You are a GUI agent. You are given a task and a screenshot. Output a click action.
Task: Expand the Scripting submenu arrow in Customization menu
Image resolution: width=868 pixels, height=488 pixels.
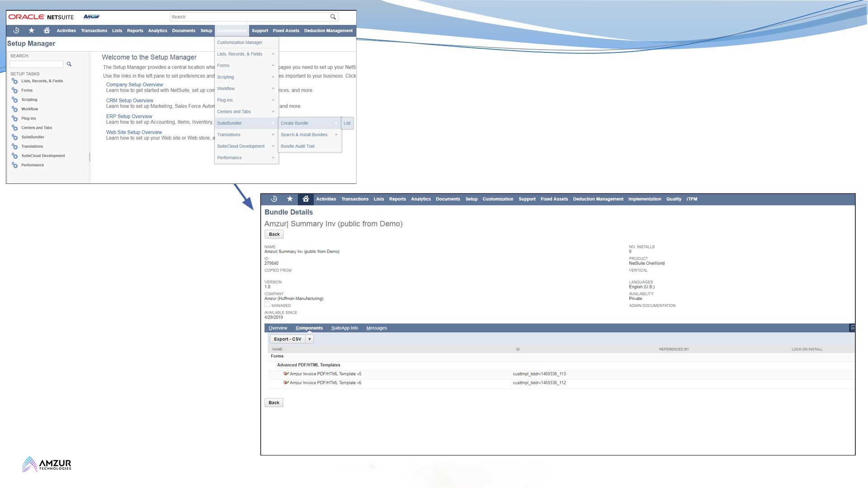coord(274,77)
